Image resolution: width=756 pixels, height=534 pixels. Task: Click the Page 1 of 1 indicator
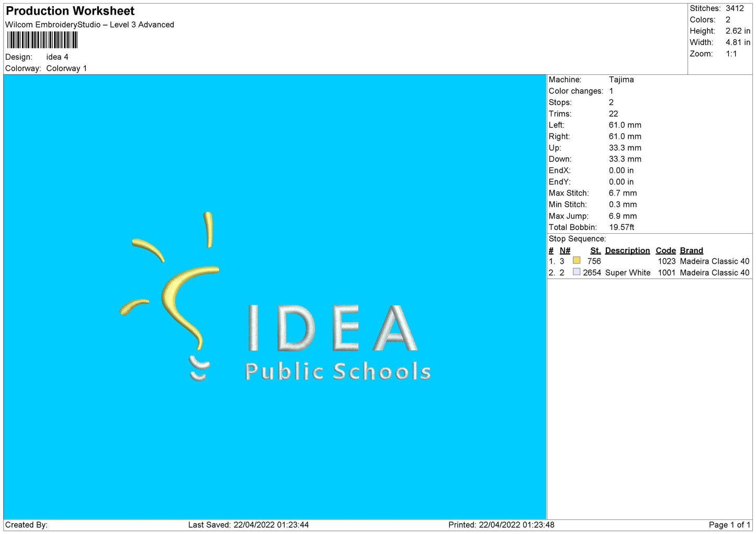[x=729, y=525]
